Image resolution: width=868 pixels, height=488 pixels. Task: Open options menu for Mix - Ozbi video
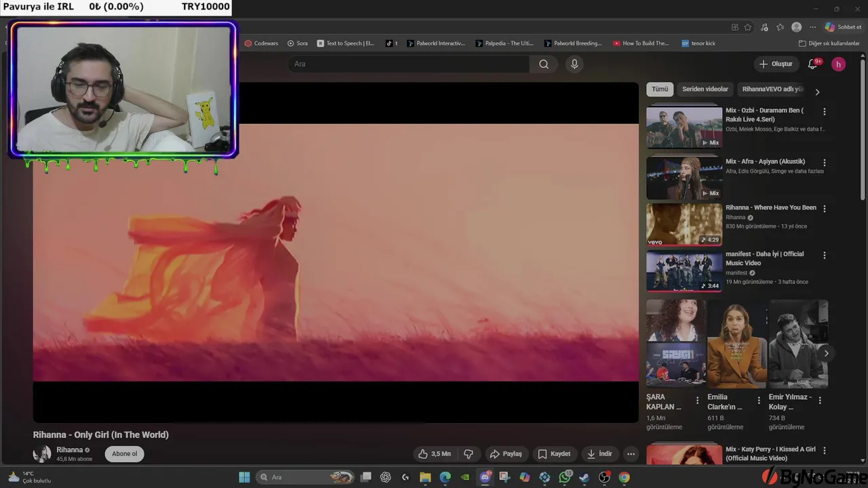click(x=825, y=112)
